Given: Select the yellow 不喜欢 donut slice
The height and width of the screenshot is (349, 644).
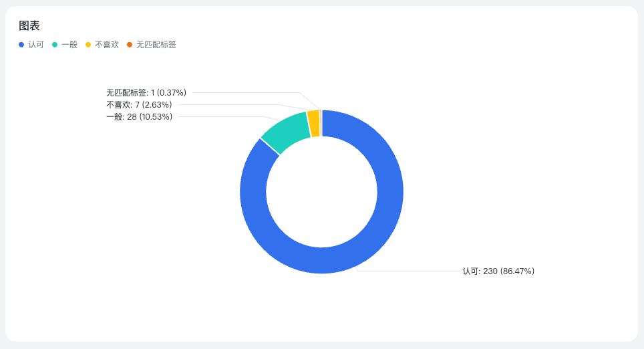Looking at the screenshot, I should [x=313, y=124].
